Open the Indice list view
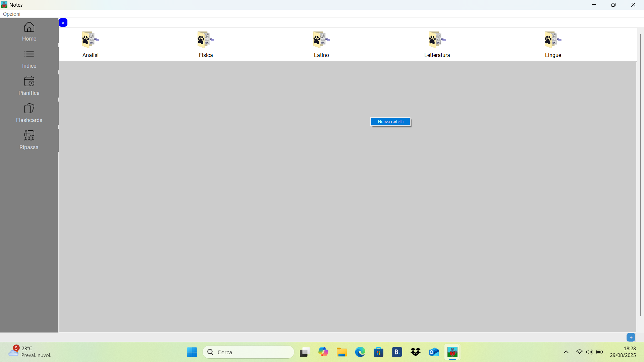 tap(29, 59)
